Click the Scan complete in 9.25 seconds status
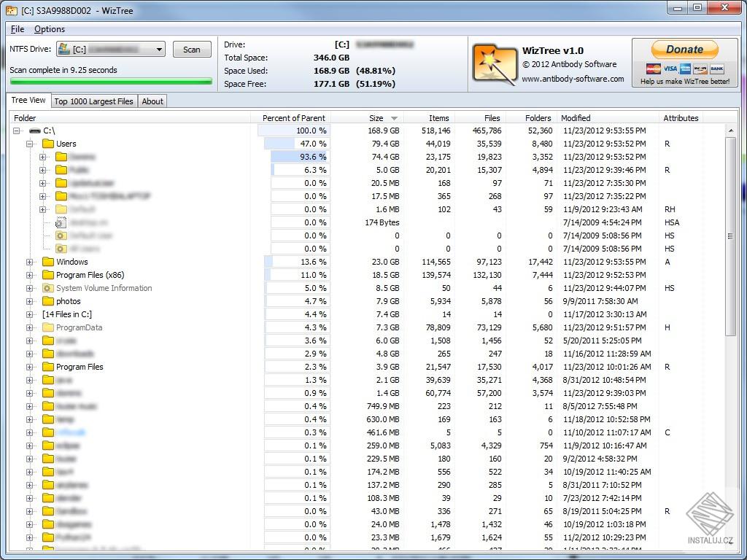The width and height of the screenshot is (747, 560). [x=63, y=70]
